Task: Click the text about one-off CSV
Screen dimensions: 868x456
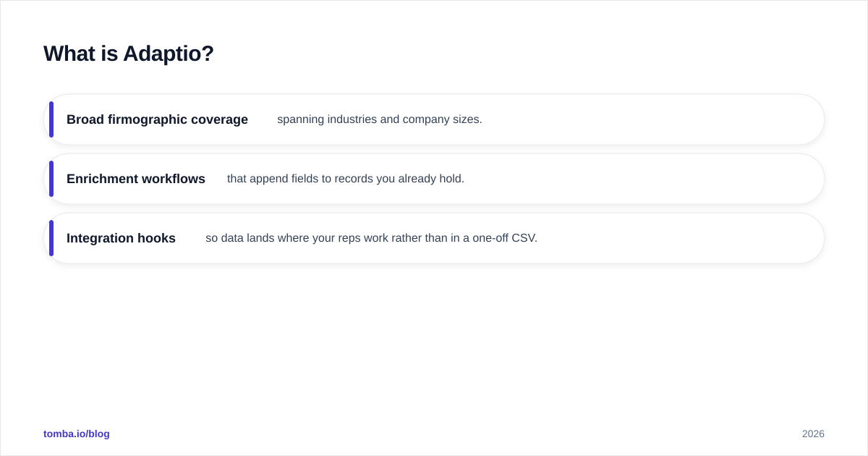Action: [372, 238]
